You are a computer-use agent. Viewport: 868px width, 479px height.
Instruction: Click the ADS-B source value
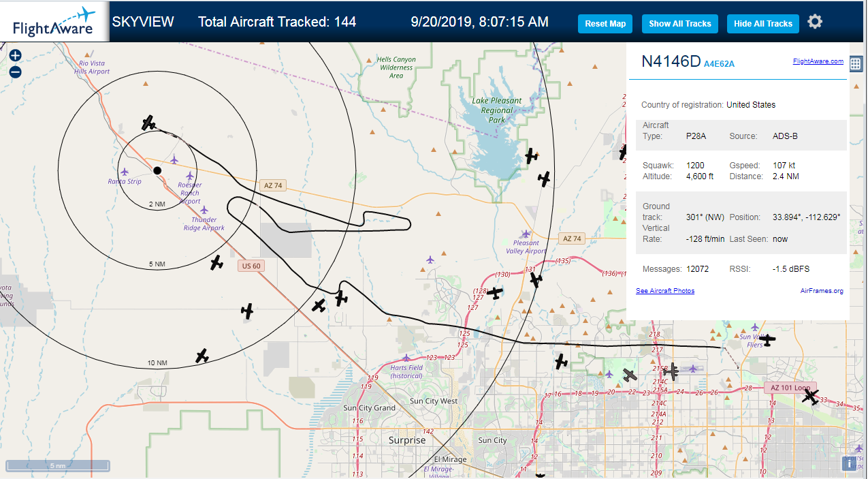785,136
